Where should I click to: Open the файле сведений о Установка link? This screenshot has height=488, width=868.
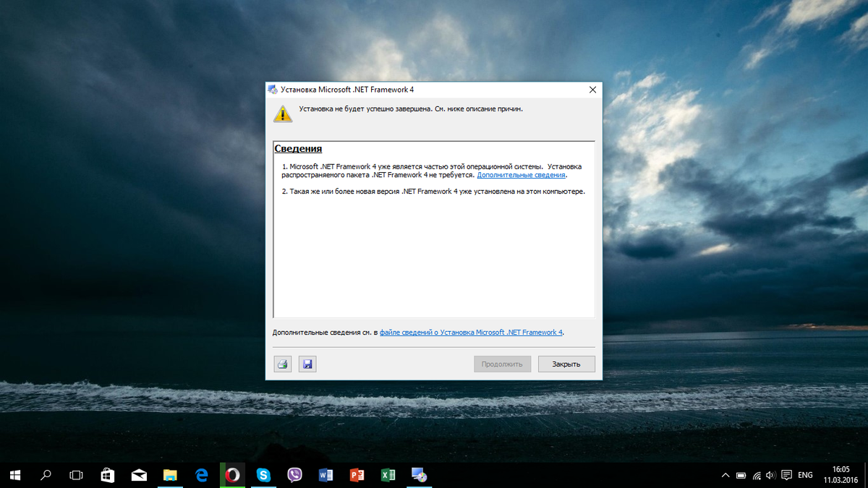pos(471,333)
